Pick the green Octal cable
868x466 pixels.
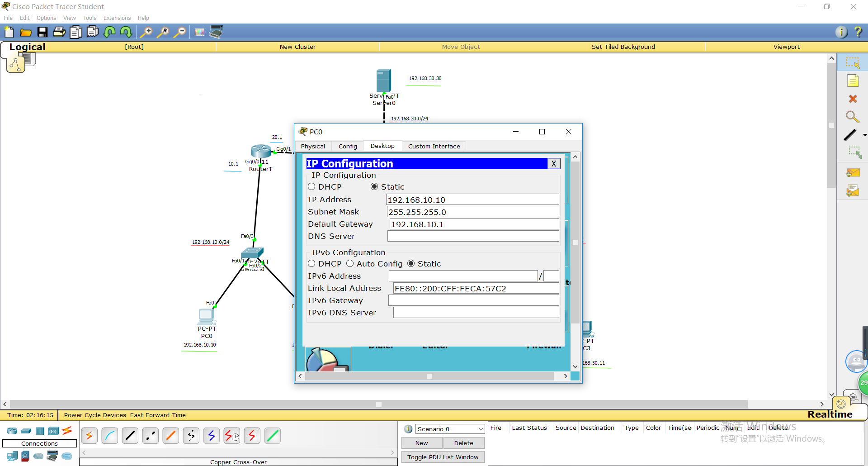(x=273, y=436)
